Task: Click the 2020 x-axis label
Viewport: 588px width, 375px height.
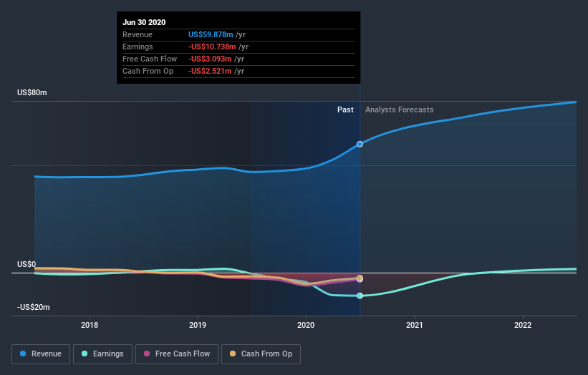Action: [x=306, y=325]
